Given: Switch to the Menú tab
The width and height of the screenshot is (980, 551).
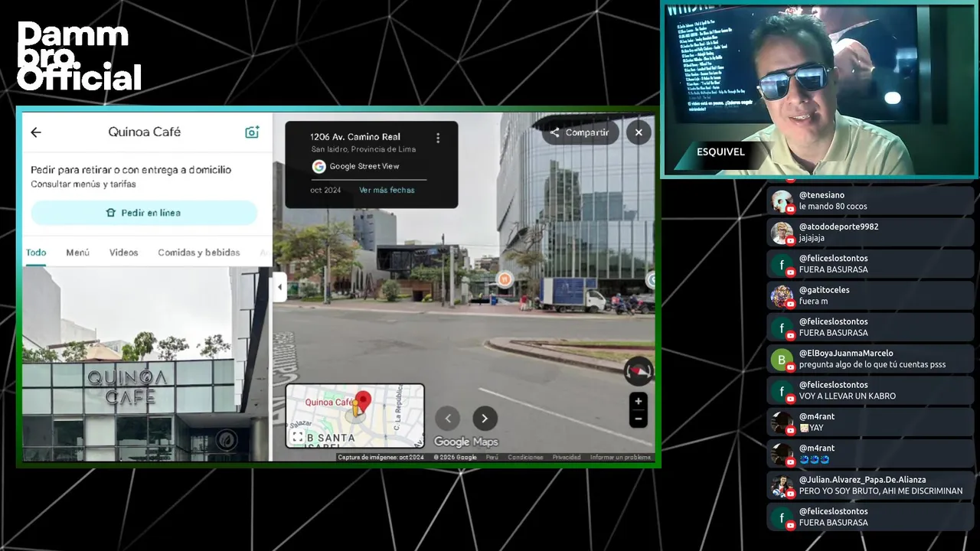Looking at the screenshot, I should [77, 253].
